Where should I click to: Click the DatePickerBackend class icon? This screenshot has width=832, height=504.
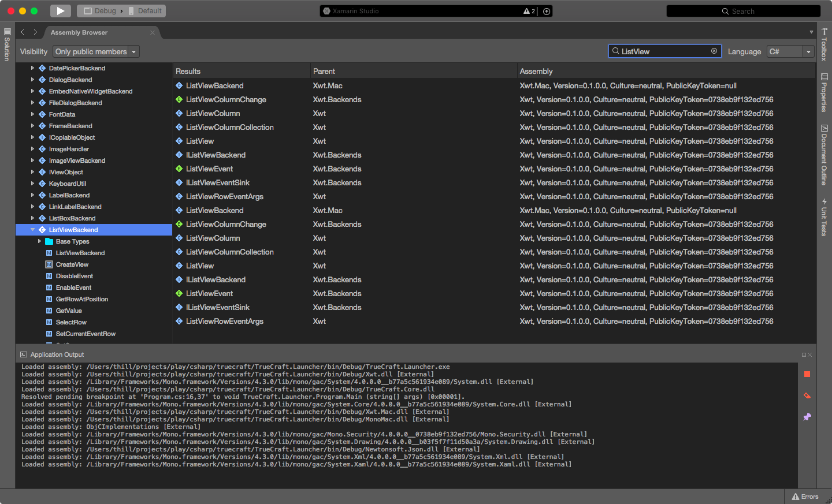click(x=42, y=68)
